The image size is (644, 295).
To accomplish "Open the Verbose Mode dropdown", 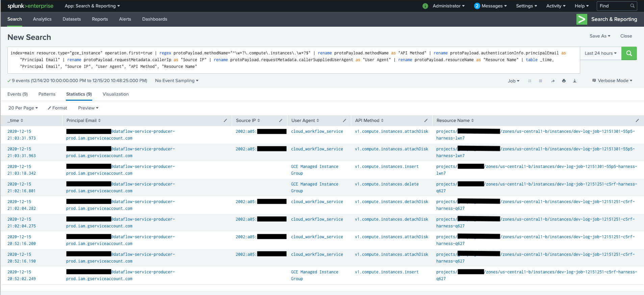I will 612,81.
